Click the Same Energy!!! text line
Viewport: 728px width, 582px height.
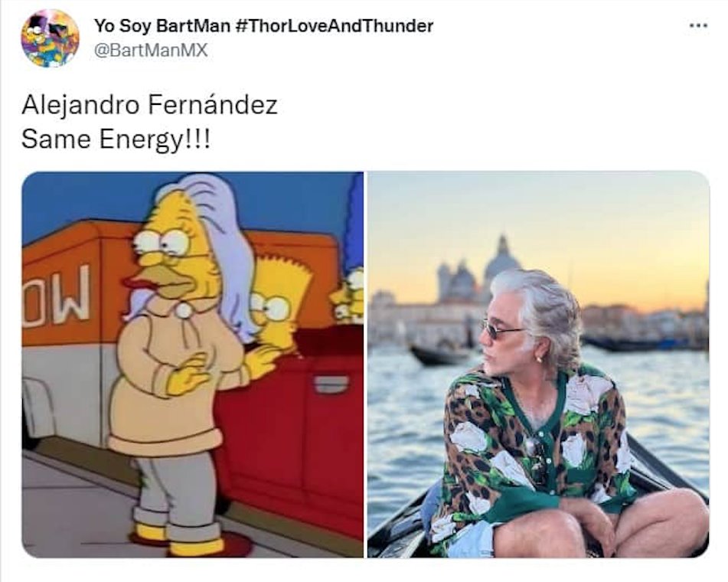[116, 139]
